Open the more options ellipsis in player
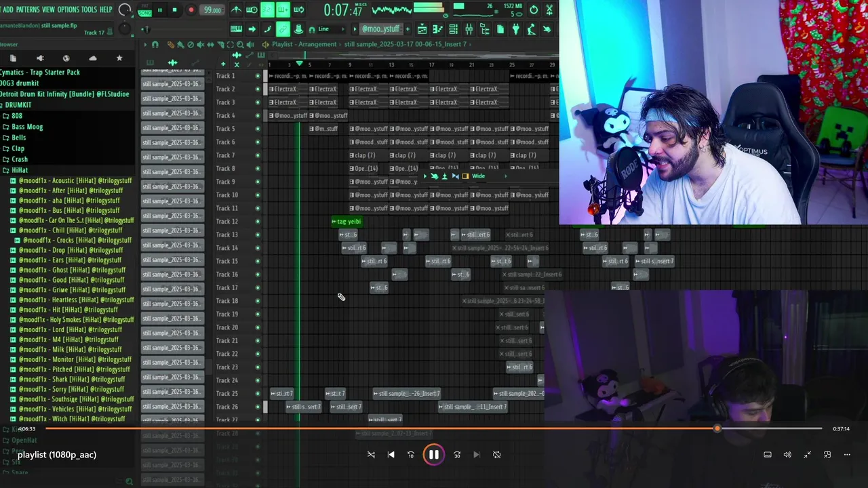The width and height of the screenshot is (868, 488). tap(847, 455)
